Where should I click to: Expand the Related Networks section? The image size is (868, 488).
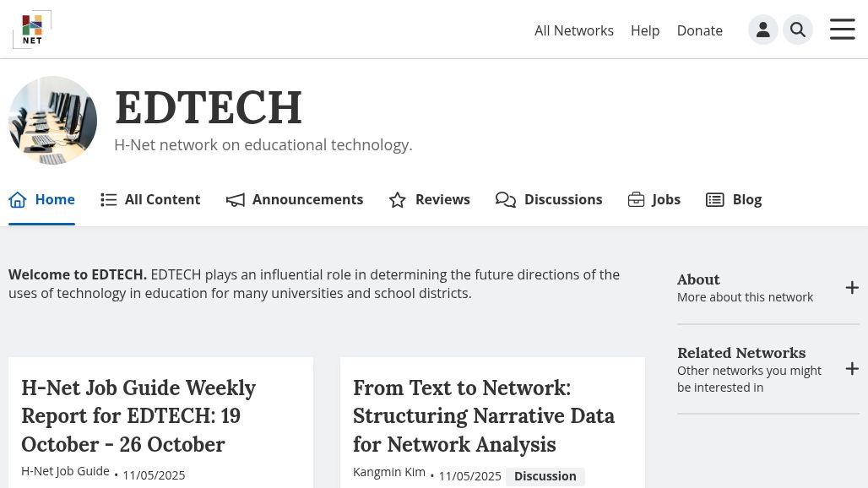pos(852,369)
